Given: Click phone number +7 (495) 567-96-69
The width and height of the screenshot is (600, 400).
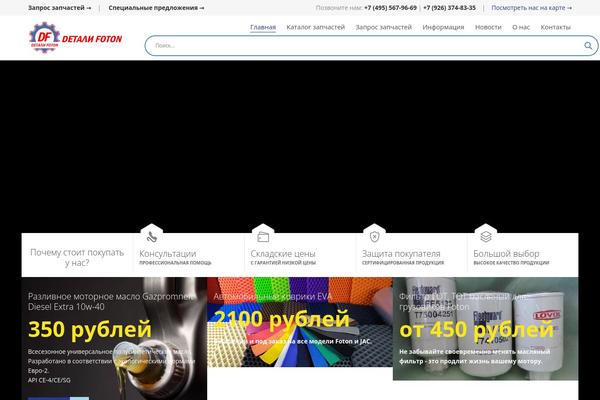Looking at the screenshot, I should click(x=390, y=8).
